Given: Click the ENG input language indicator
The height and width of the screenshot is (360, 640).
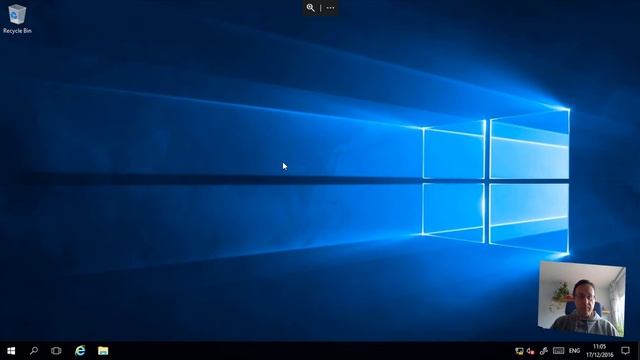Looking at the screenshot, I should pyautogui.click(x=574, y=351).
